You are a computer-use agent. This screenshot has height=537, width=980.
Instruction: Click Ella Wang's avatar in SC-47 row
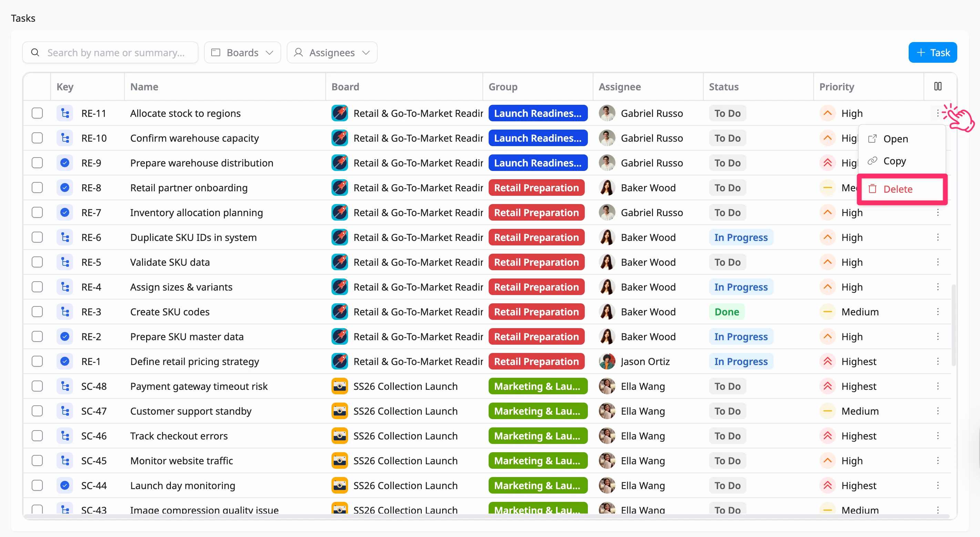coord(607,411)
